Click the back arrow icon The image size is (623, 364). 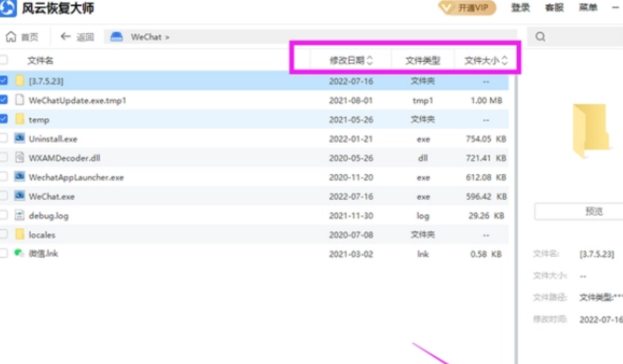(65, 36)
